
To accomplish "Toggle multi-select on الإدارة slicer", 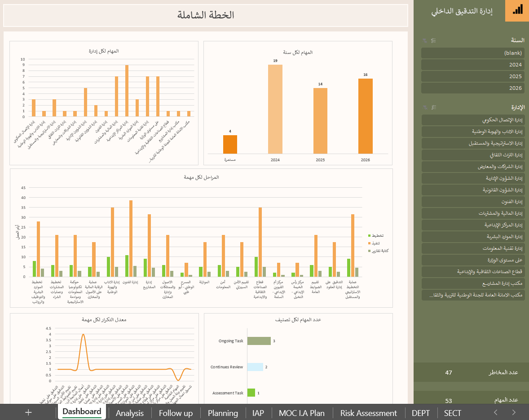I will pyautogui.click(x=433, y=107).
